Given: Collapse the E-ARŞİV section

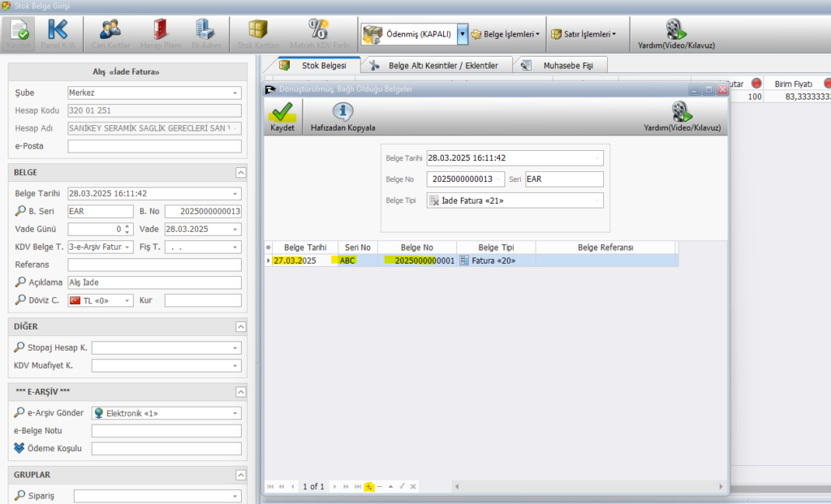Looking at the screenshot, I should coord(240,392).
